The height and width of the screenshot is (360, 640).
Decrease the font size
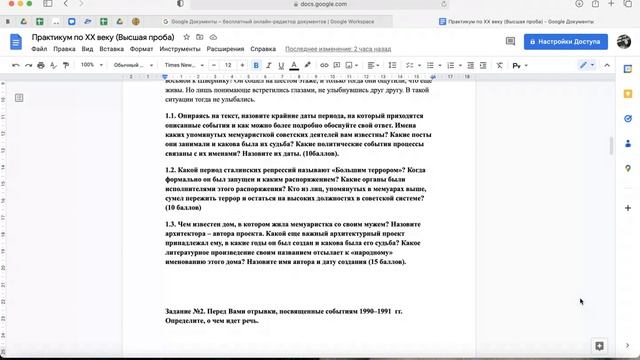(x=213, y=65)
